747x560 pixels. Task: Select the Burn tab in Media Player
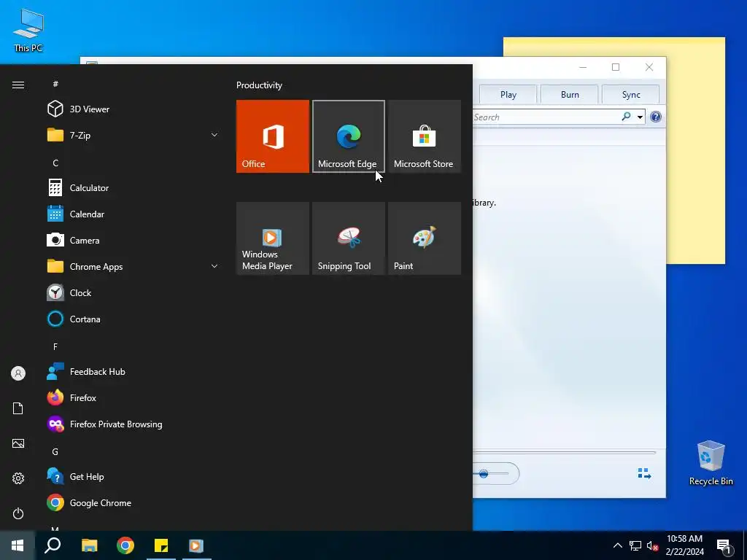pyautogui.click(x=570, y=95)
